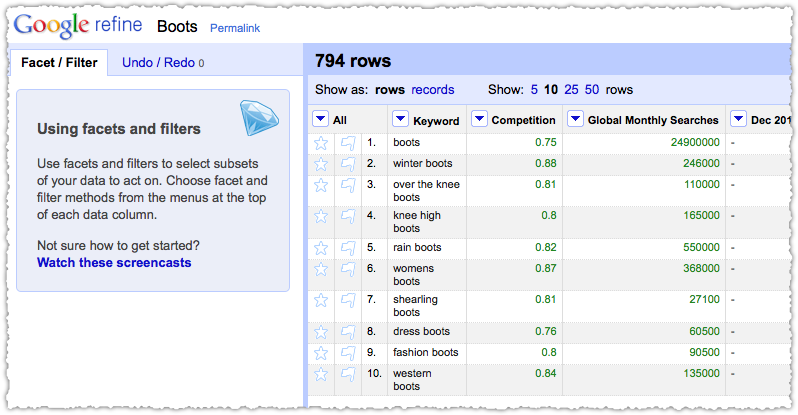The height and width of the screenshot is (415, 798).
Task: Click the competition value 0.88
Action: click(546, 163)
